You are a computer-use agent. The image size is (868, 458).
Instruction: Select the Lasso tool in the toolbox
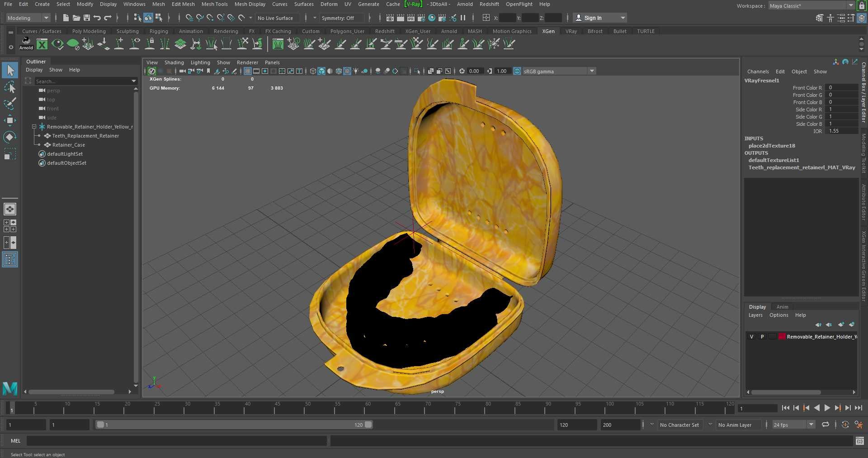point(10,87)
